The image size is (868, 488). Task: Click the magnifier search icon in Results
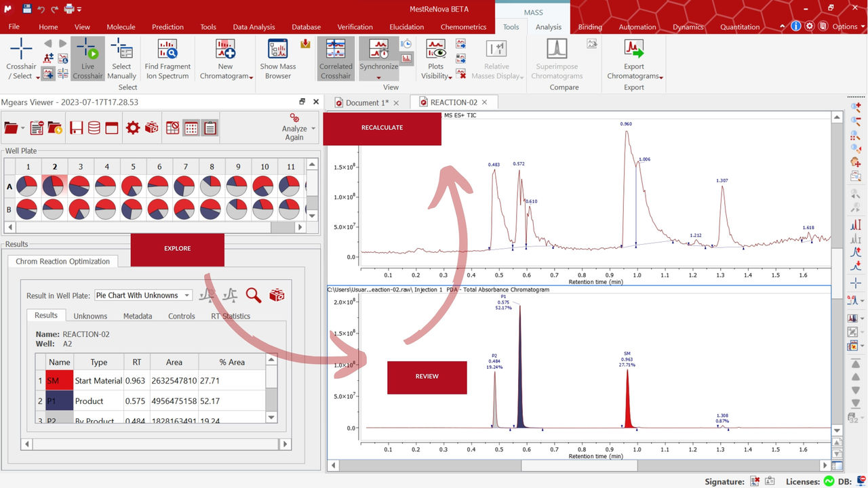click(x=254, y=295)
